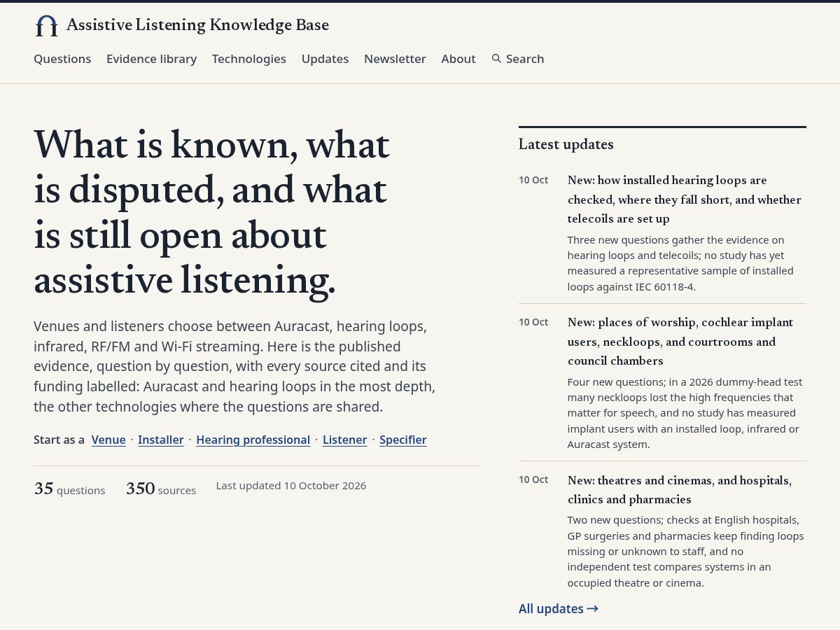Click the 'Start as a' label
Screen dimensions: 840x630
59,440
